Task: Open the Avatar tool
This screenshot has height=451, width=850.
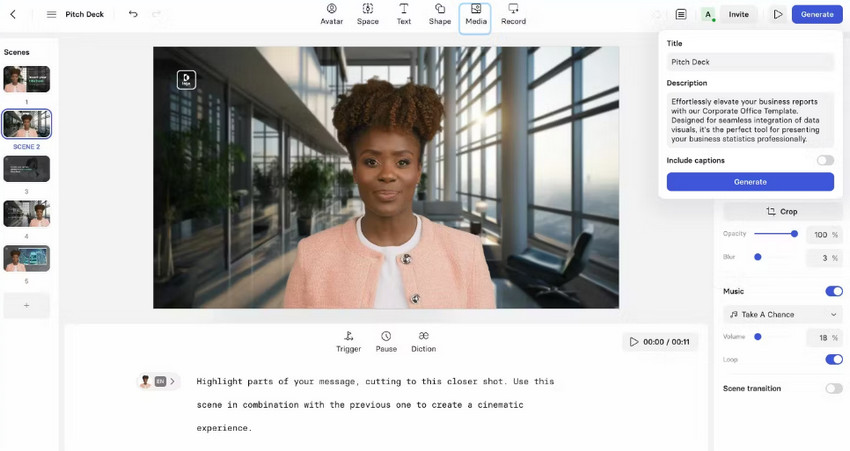Action: point(331,14)
